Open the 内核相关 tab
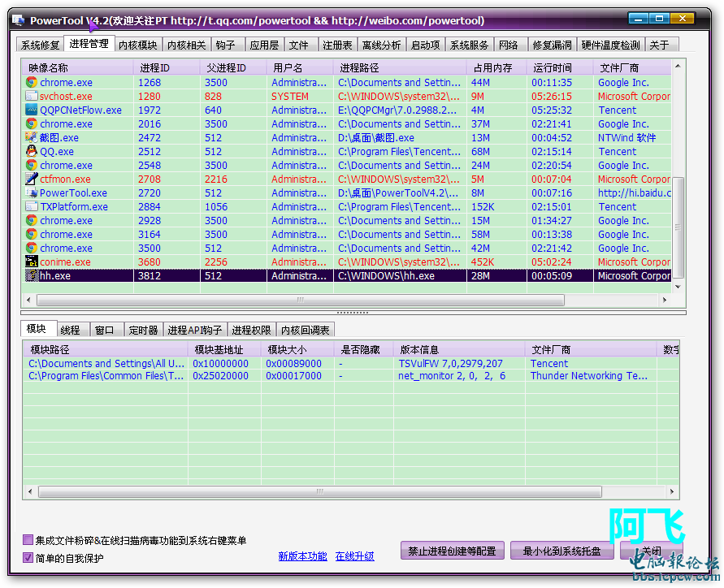724x588 pixels. pos(187,45)
